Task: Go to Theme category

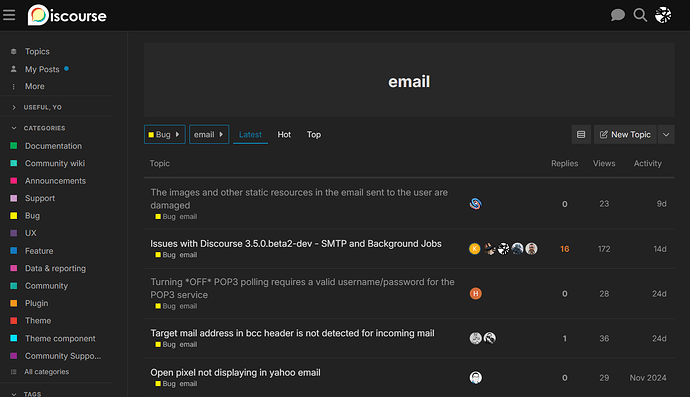Action: pyautogui.click(x=38, y=321)
